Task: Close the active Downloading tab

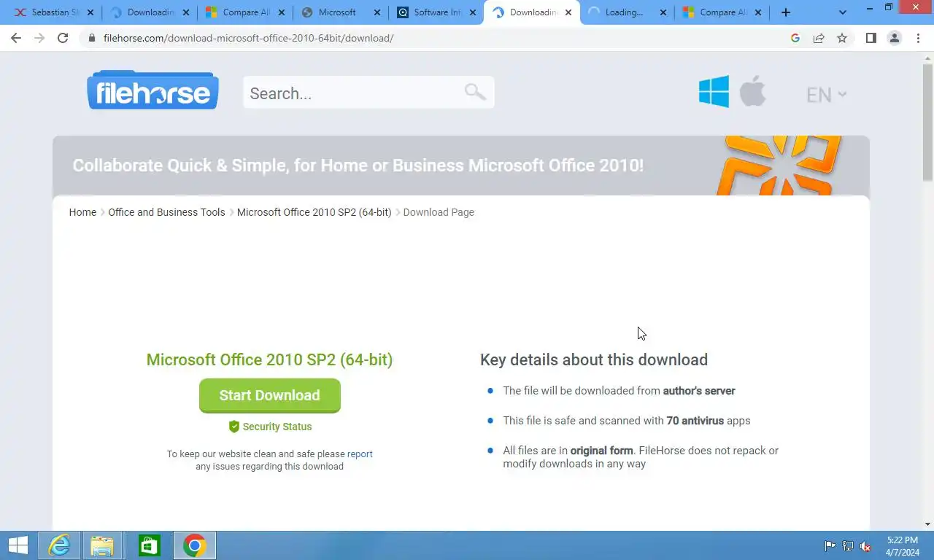Action: coord(568,12)
